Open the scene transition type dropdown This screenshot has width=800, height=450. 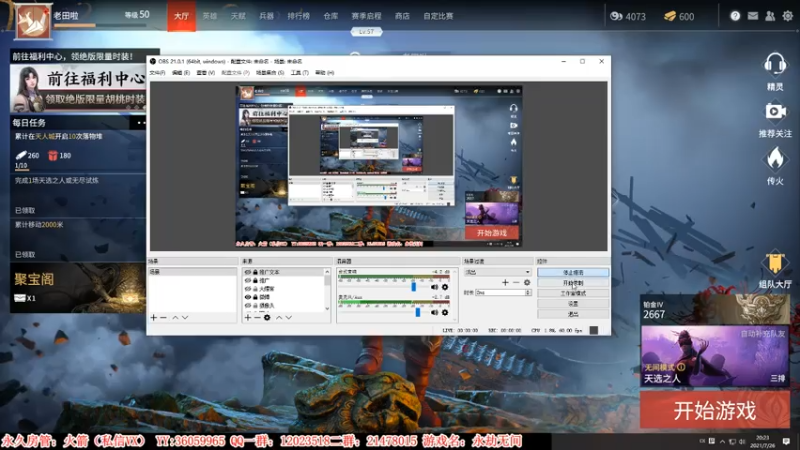click(x=497, y=272)
